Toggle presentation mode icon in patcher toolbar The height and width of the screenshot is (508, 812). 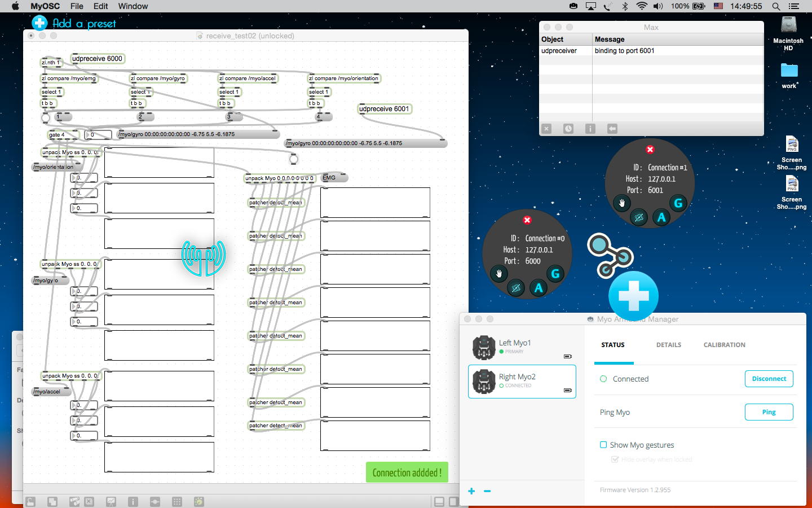click(x=111, y=501)
